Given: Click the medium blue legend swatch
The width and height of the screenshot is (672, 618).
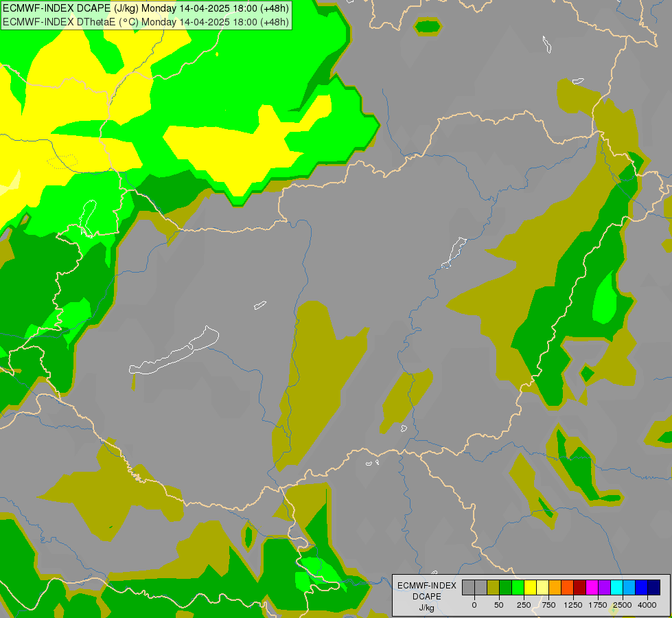Looking at the screenshot, I should (642, 587).
